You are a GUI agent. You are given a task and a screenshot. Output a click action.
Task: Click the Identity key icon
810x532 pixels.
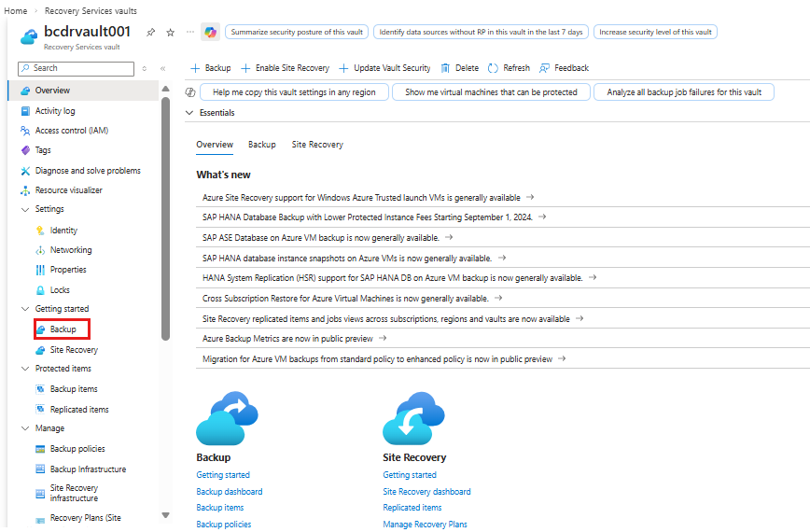[40, 231]
